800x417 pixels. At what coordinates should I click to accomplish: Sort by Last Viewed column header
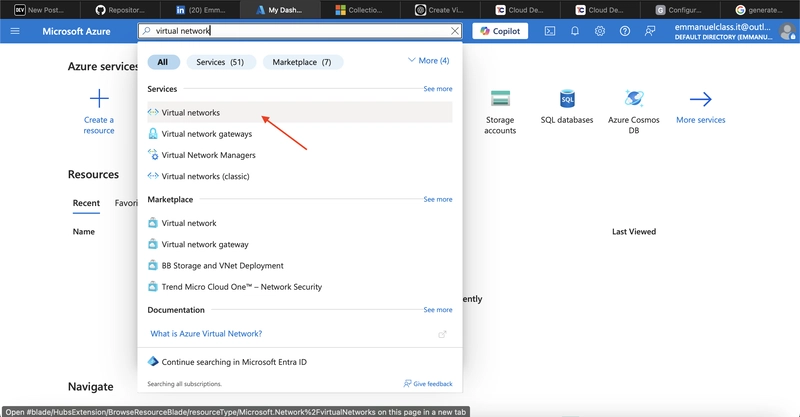[634, 232]
